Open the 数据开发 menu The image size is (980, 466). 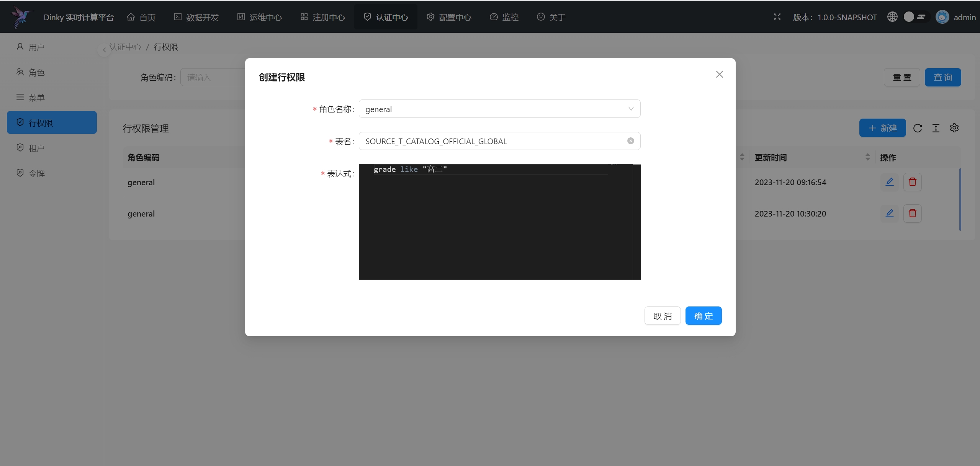pos(196,17)
